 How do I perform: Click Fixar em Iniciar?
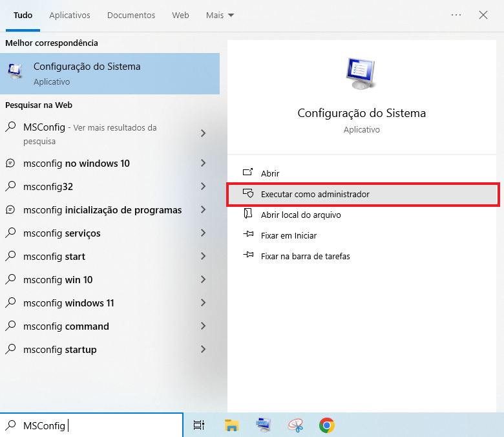pos(362,236)
